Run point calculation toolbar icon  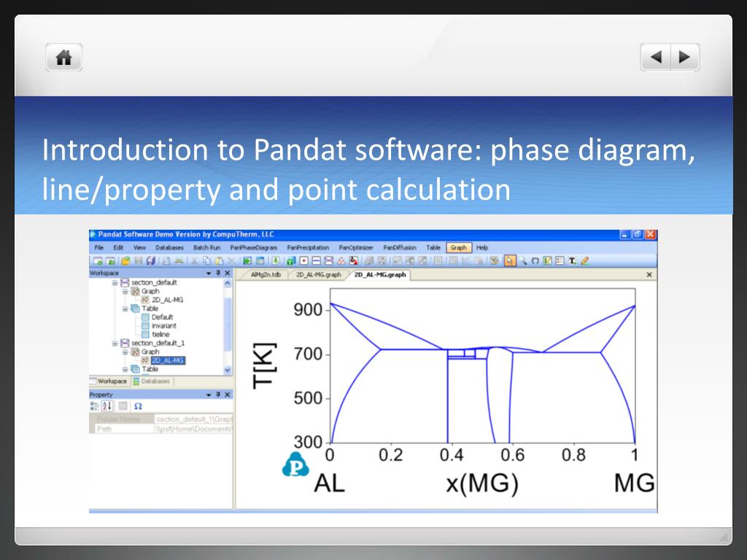(304, 260)
